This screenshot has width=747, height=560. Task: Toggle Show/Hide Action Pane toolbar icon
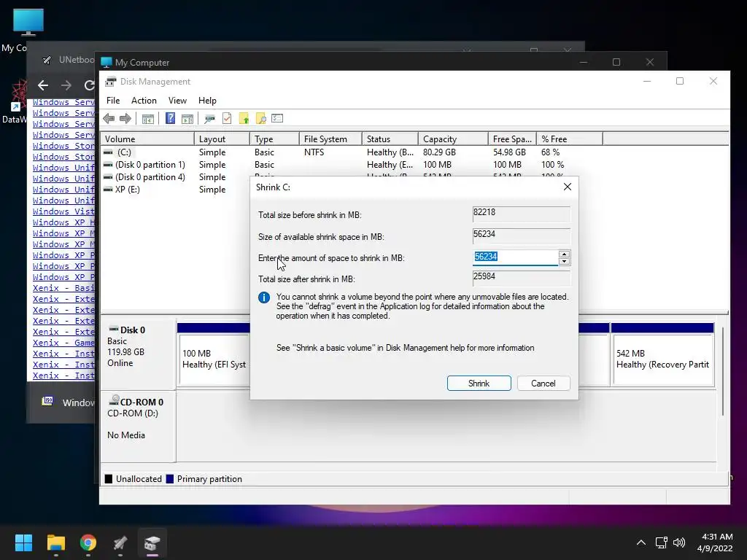pos(187,119)
